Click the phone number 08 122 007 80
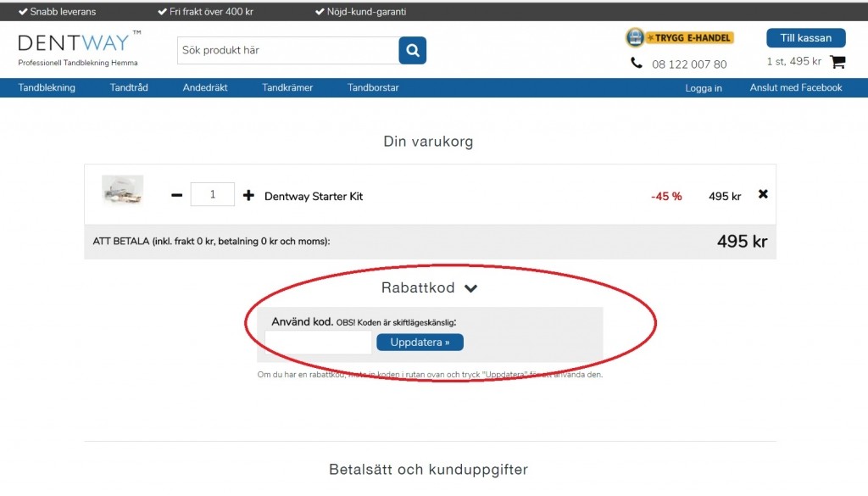 (x=689, y=64)
